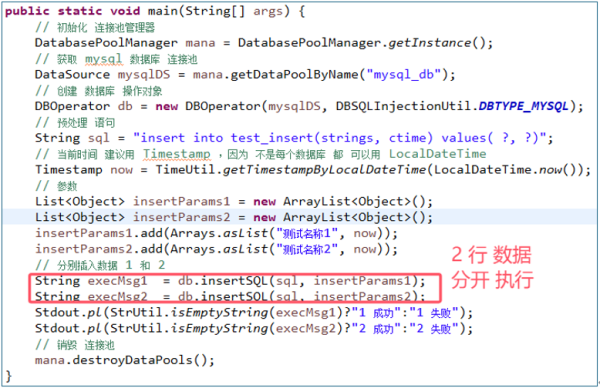Click the getTimestampByLocalDateTime method call
600x388 pixels.
click(324, 170)
